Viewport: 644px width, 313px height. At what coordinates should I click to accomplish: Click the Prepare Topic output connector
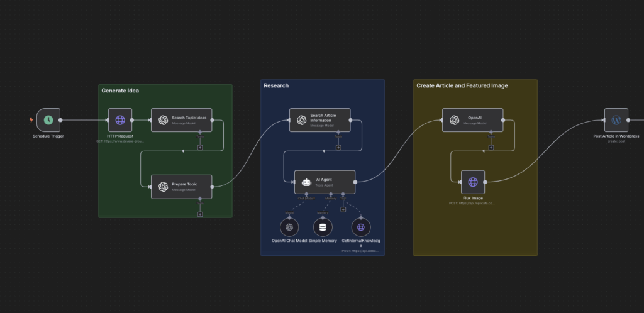pyautogui.click(x=212, y=187)
